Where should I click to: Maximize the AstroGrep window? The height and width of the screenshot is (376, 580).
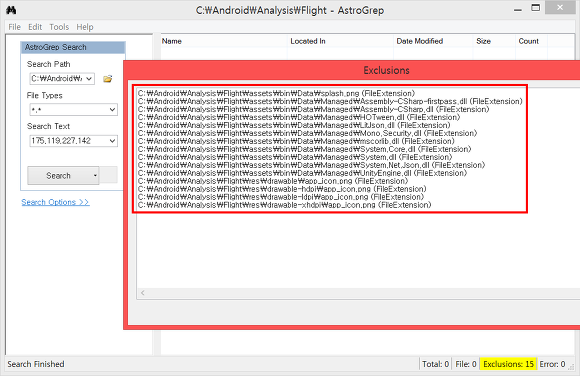[535, 8]
